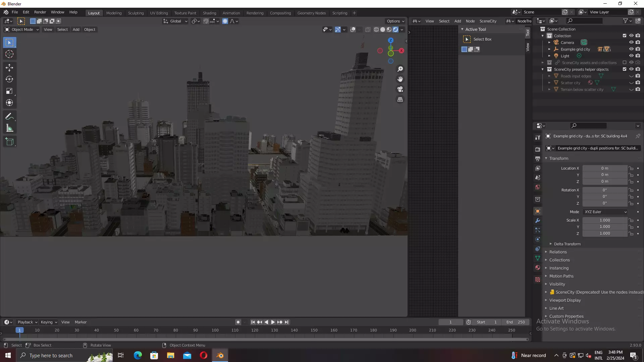The width and height of the screenshot is (644, 362).
Task: Click the taskbar search box
Action: pos(65,355)
